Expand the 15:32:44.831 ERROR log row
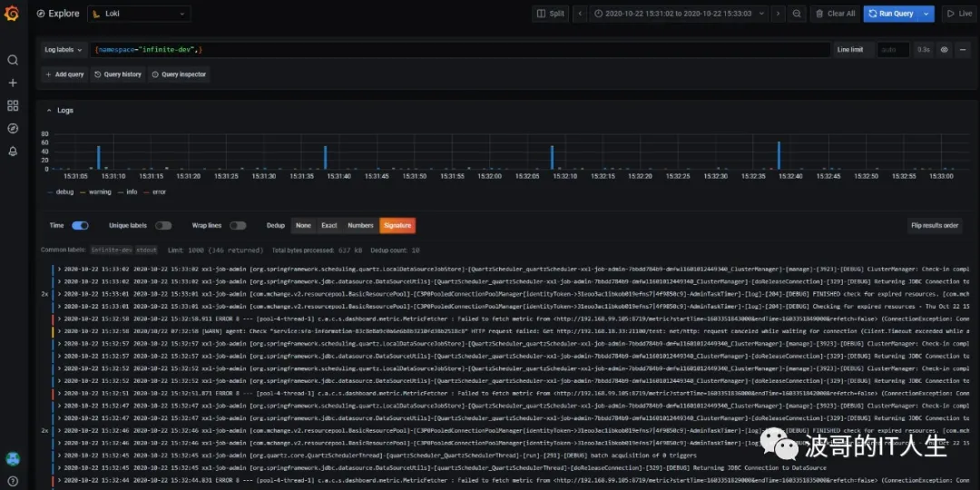Screen dimensions: 980x490 point(513,480)
